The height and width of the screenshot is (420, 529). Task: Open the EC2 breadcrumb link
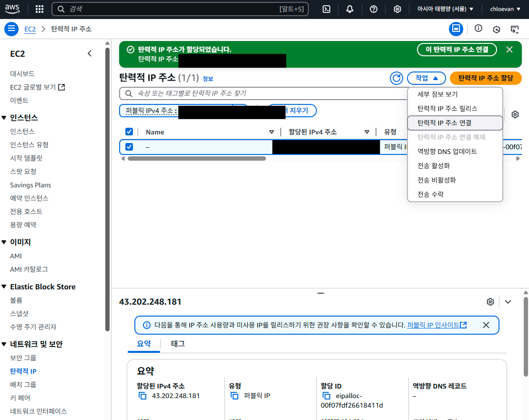click(x=30, y=30)
